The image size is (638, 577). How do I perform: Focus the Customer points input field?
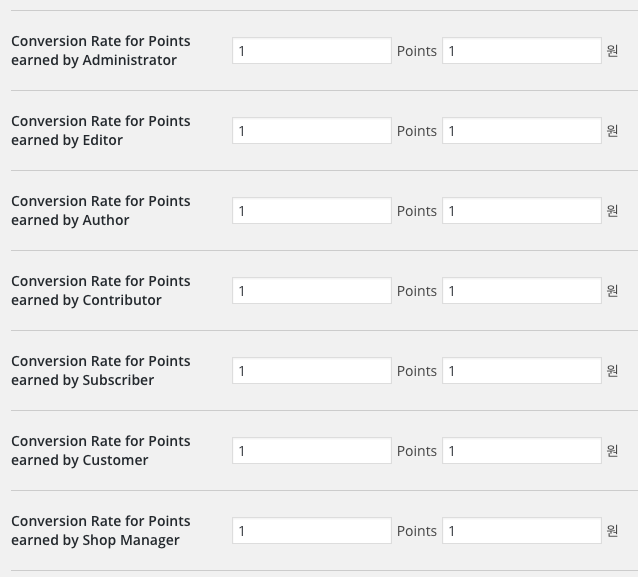click(312, 450)
